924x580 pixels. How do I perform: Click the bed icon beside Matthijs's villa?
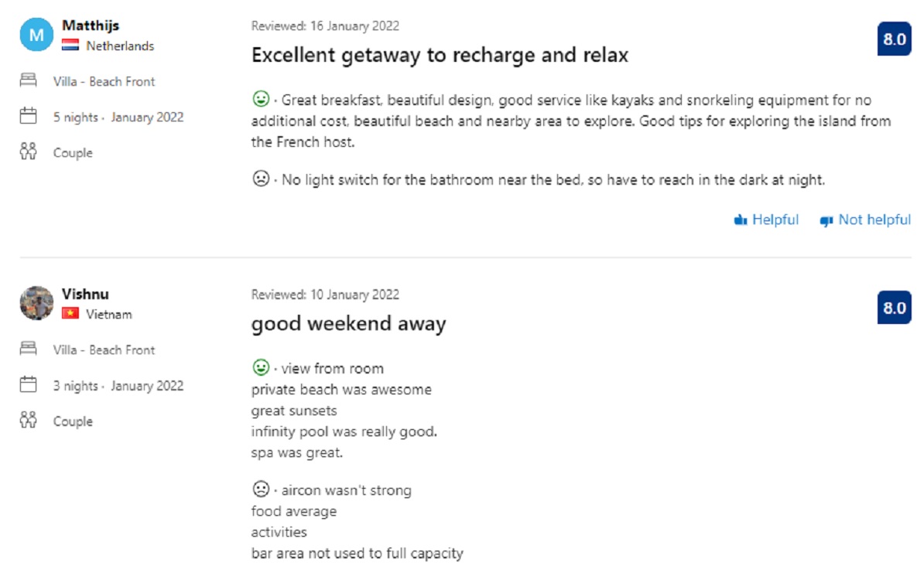pyautogui.click(x=29, y=80)
